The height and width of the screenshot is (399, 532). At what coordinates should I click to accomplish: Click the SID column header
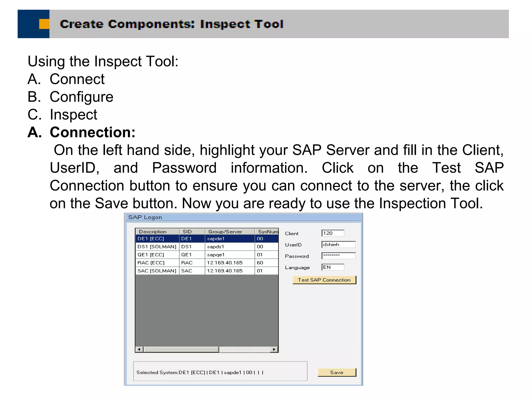192,231
